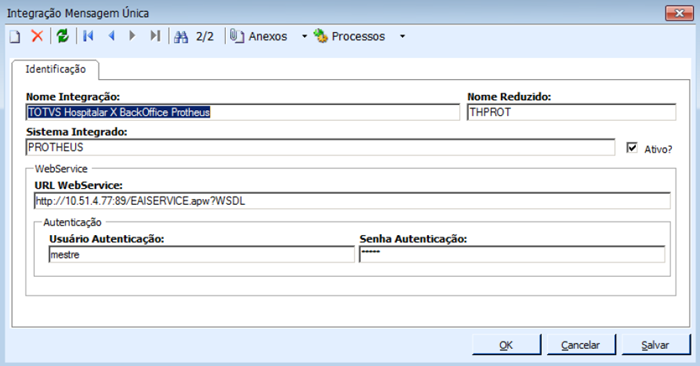
Task: Open Processos toolbar button
Action: [349, 36]
